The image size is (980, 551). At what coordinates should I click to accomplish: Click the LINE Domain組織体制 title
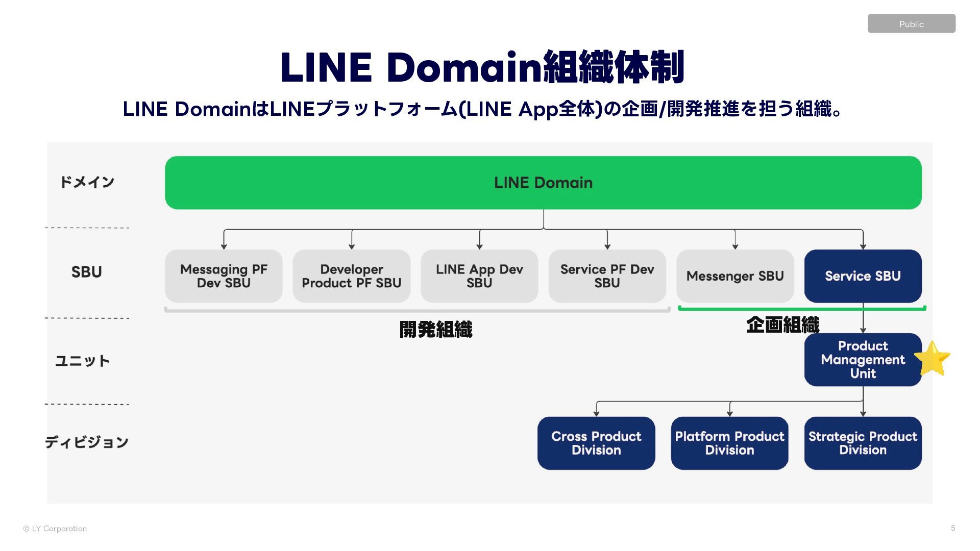coord(482,67)
